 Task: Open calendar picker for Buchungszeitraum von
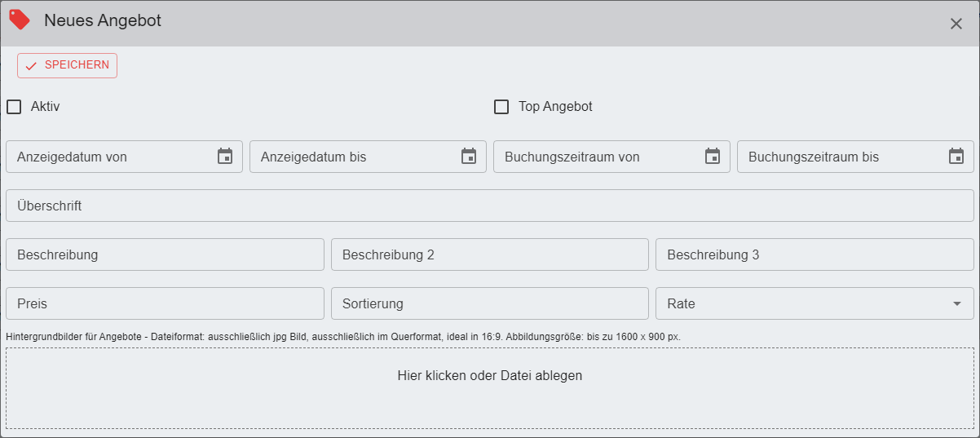coord(713,157)
